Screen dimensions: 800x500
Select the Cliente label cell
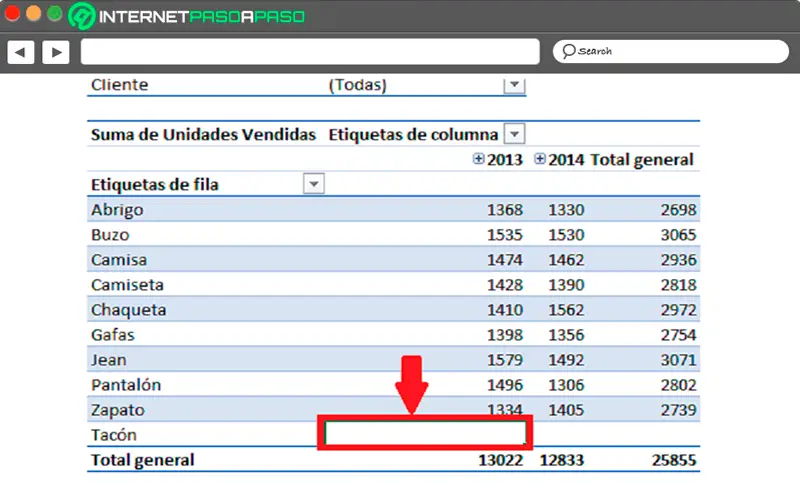tap(119, 85)
